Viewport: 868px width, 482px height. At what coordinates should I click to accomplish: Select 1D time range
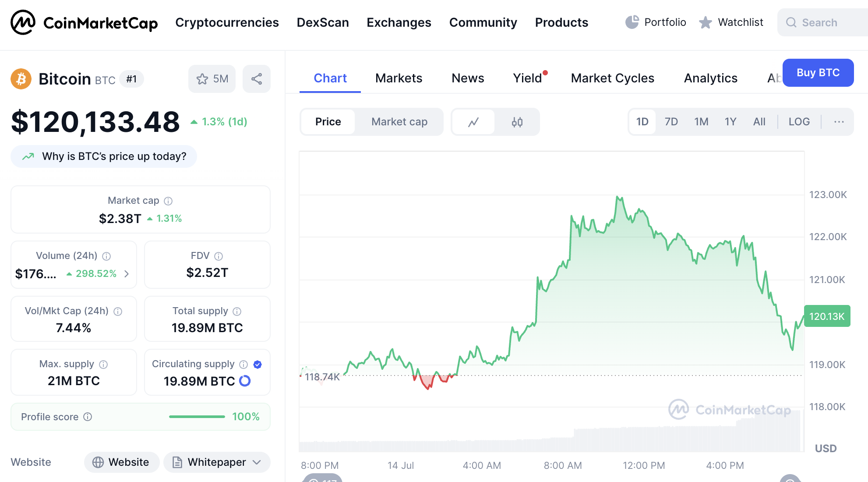tap(642, 122)
